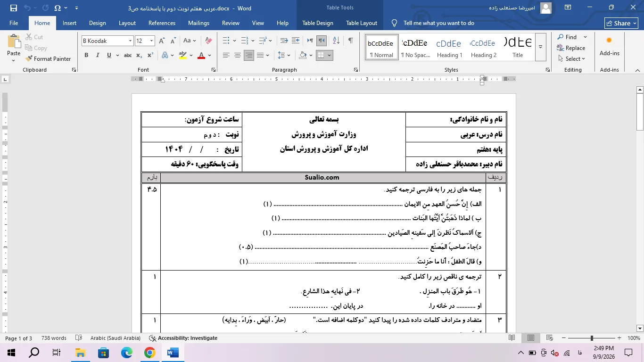Toggle bold formatting
This screenshot has height=362, width=644.
(86, 55)
